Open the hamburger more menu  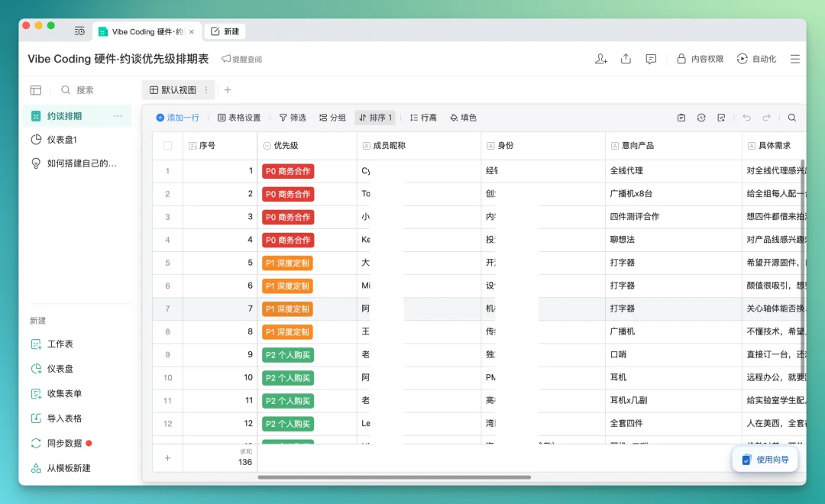pos(795,59)
